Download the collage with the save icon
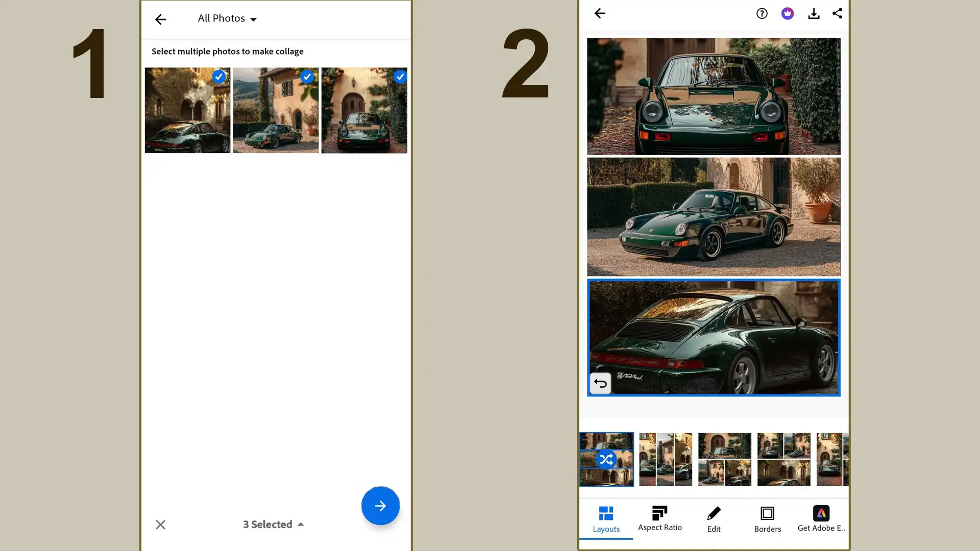This screenshot has height=551, width=980. (x=814, y=13)
